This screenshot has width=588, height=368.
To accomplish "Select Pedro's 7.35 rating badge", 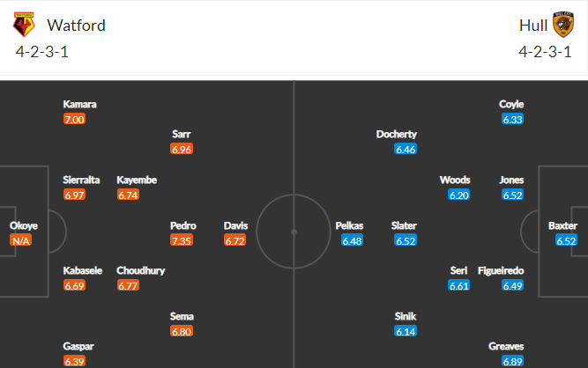I will (182, 240).
